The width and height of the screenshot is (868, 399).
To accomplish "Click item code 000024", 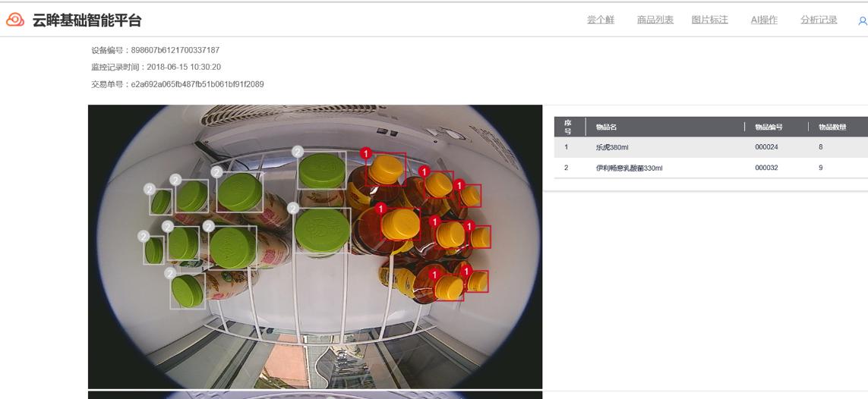I will pos(767,148).
